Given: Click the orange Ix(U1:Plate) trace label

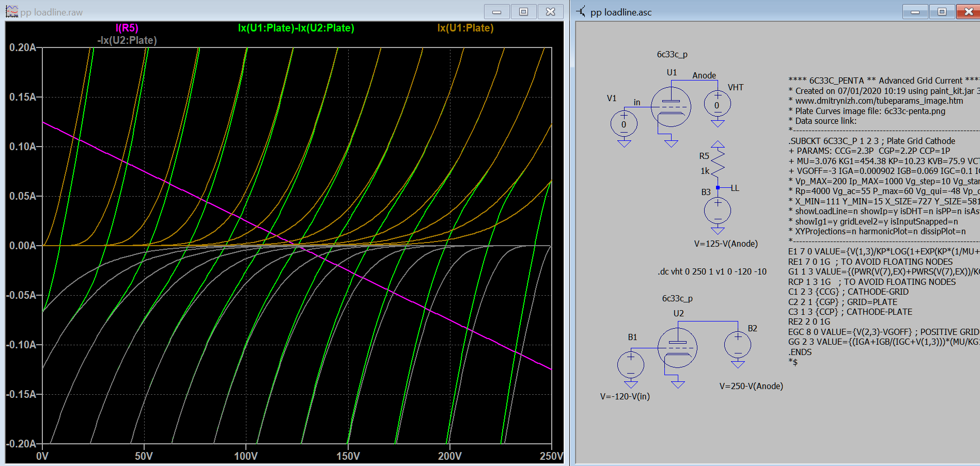Looking at the screenshot, I should [x=465, y=28].
